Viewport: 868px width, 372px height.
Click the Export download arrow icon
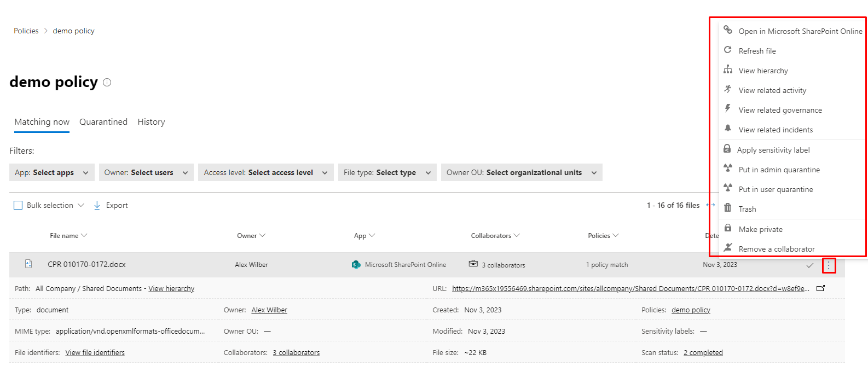click(97, 205)
